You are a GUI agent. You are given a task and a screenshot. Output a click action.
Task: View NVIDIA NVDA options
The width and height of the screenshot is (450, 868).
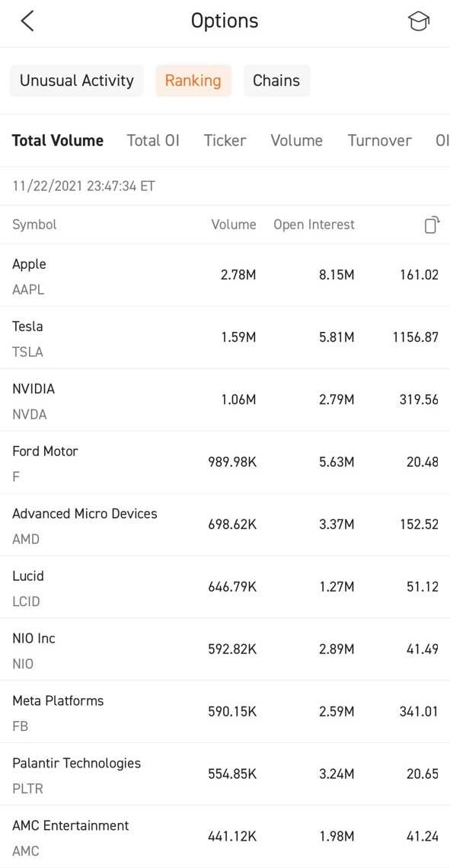[225, 400]
